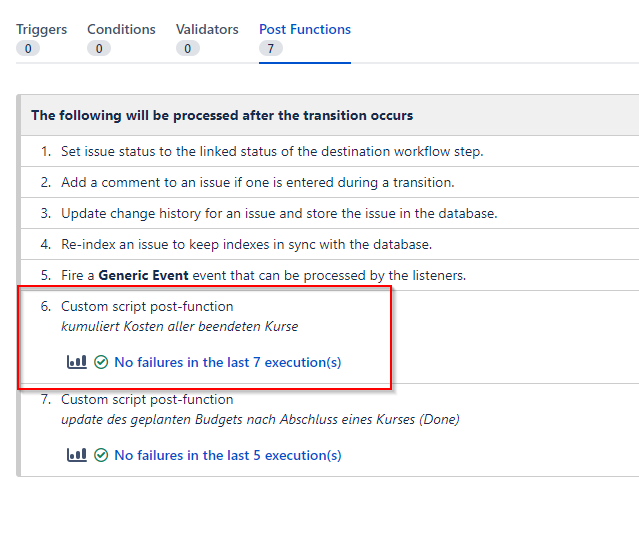Image resolution: width=639 pixels, height=536 pixels.
Task: Click green checkmark icon beside 7 executions
Action: click(x=101, y=362)
